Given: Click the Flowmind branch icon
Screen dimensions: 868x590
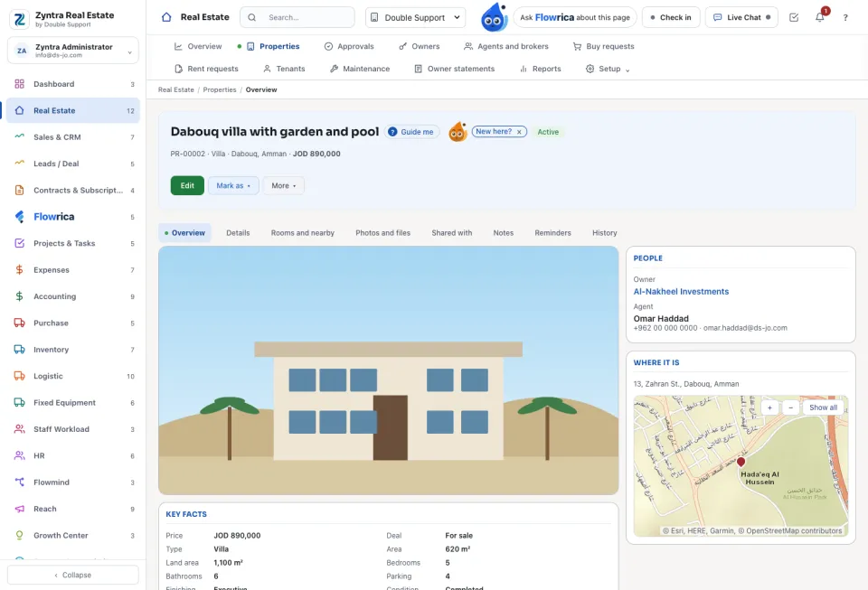Looking at the screenshot, I should pyautogui.click(x=19, y=482).
